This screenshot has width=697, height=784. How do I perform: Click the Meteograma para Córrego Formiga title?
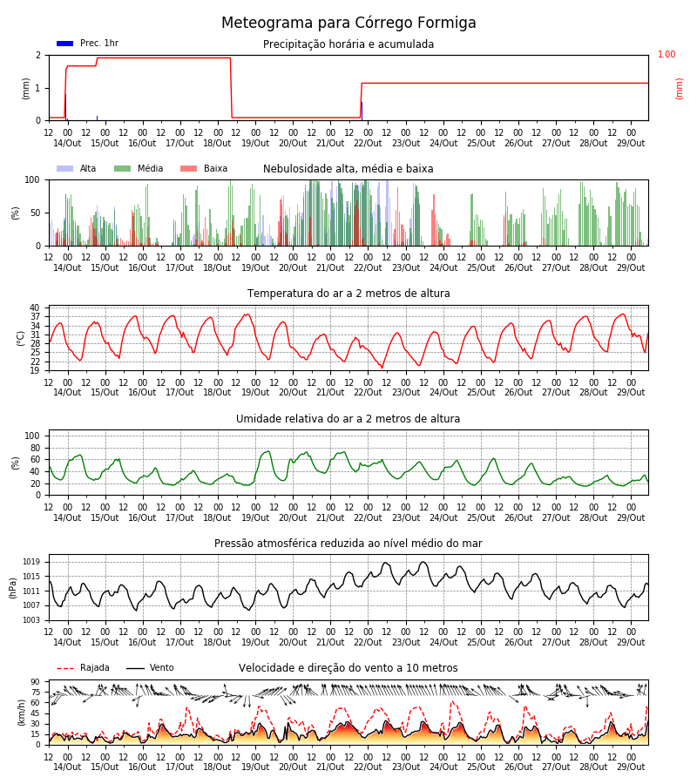[x=348, y=23]
